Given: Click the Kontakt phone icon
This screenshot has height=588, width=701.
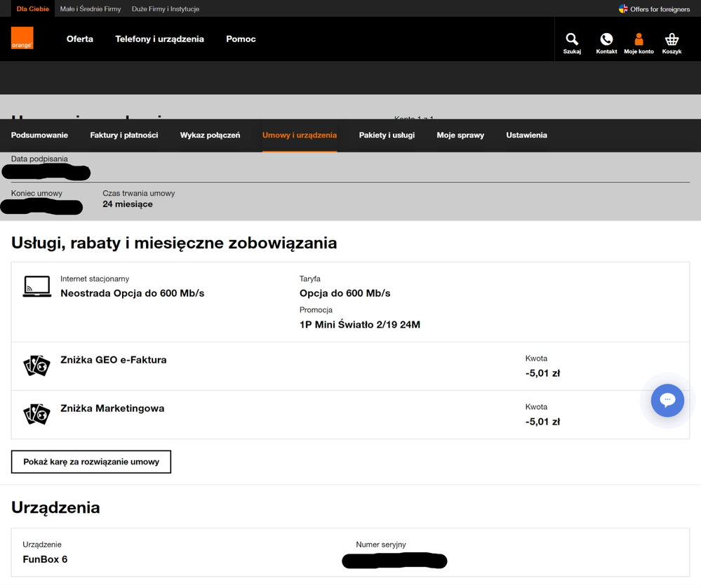Looking at the screenshot, I should [606, 40].
